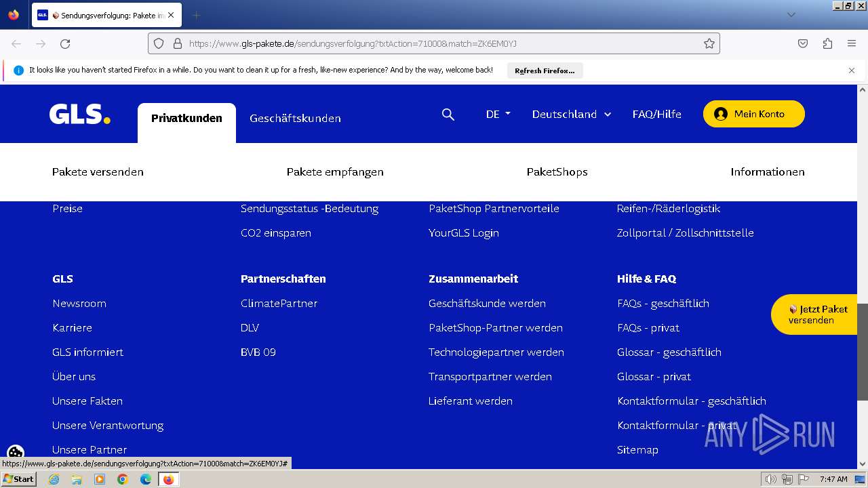Close the Sendungsverfolgung tab

click(171, 15)
